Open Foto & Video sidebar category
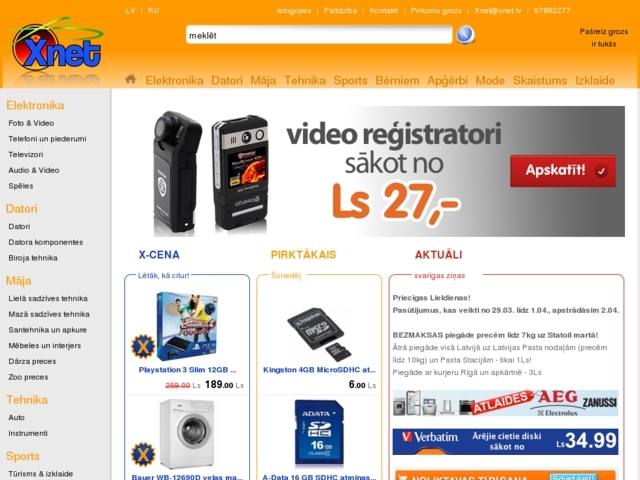The height and width of the screenshot is (480, 640). click(x=31, y=123)
